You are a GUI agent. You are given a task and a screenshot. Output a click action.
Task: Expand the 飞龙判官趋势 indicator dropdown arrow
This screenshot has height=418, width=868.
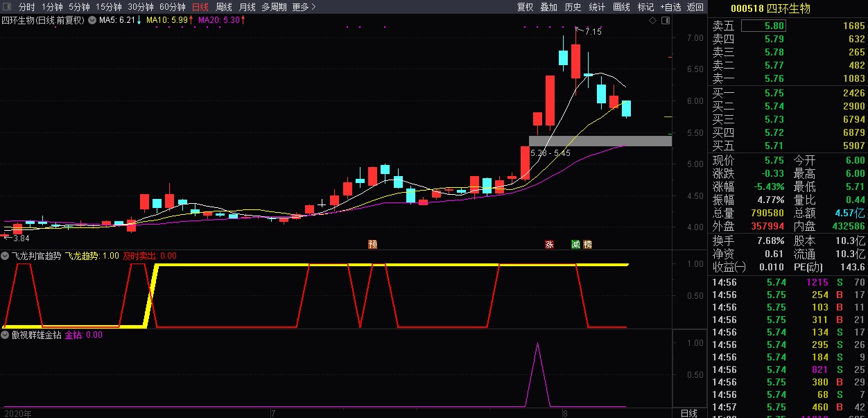pos(6,256)
